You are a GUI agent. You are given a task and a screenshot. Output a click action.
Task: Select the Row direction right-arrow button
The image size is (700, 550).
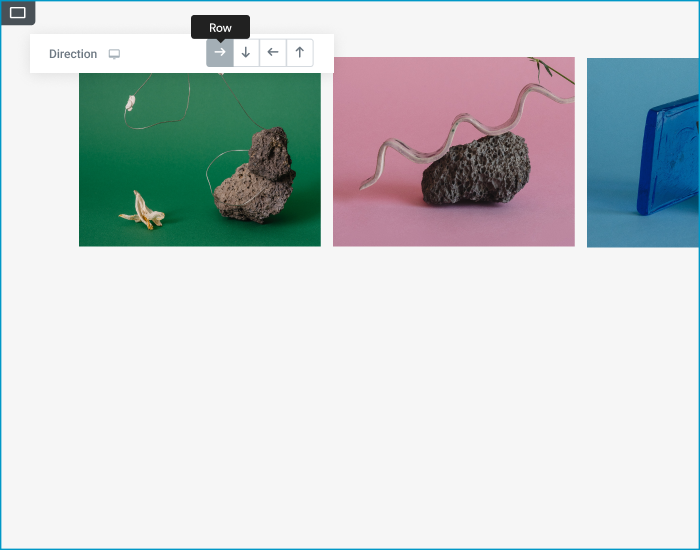pos(220,53)
